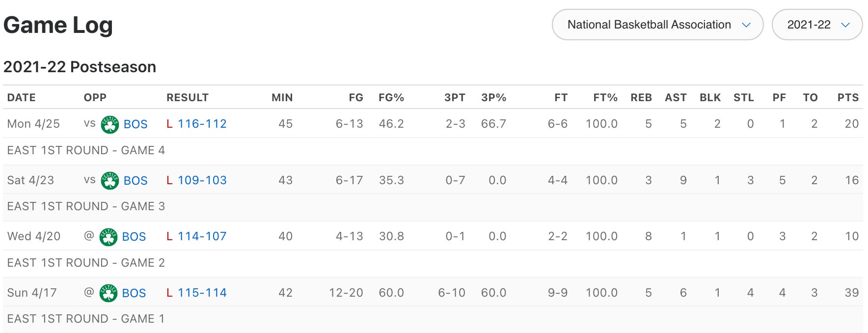Click BOS team link for Game 4
Viewport: 868px width, 333px height.
(136, 124)
